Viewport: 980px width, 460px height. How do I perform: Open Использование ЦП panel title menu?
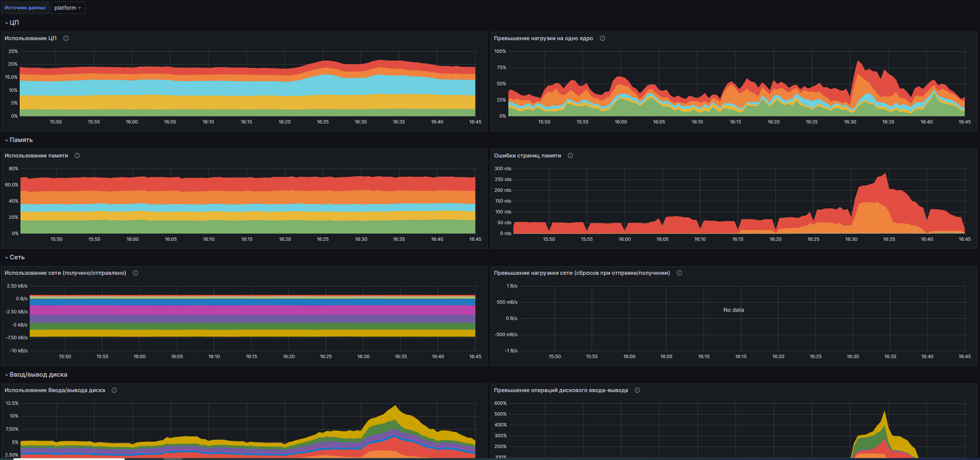pyautogui.click(x=30, y=38)
